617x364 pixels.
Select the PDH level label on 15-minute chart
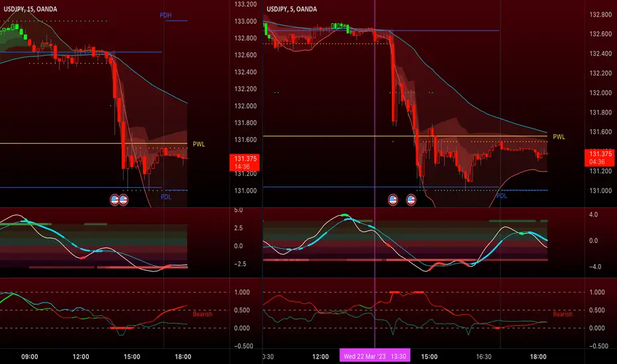(166, 15)
